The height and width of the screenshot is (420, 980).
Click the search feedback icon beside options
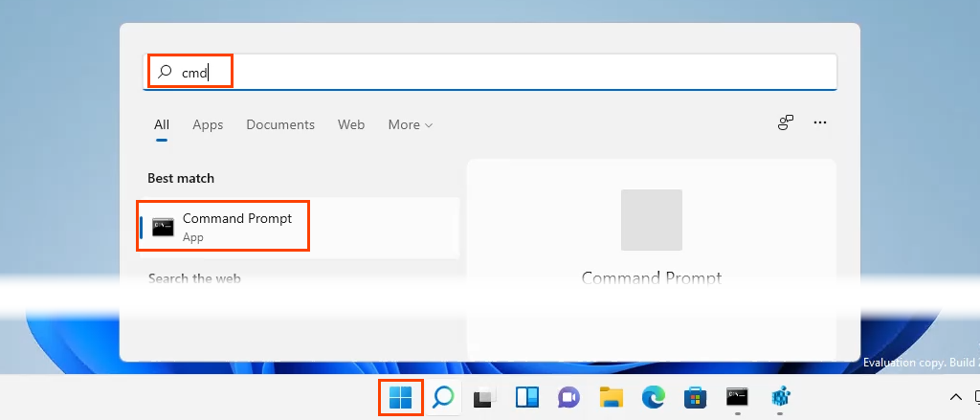[786, 123]
